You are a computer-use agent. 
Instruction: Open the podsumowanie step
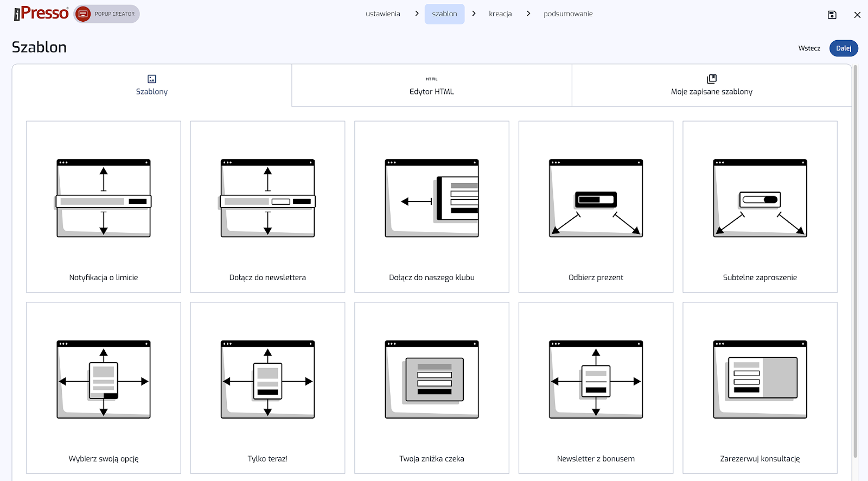[x=567, y=14]
